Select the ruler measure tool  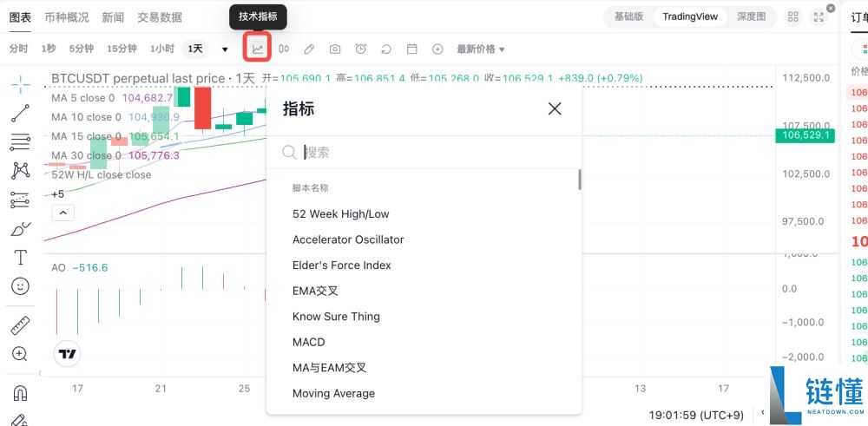(21, 325)
